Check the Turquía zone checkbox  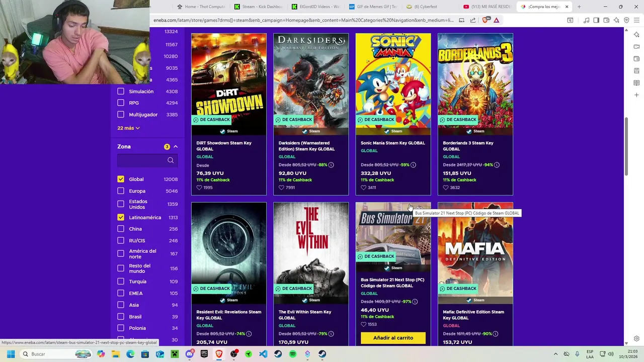pos(121,282)
